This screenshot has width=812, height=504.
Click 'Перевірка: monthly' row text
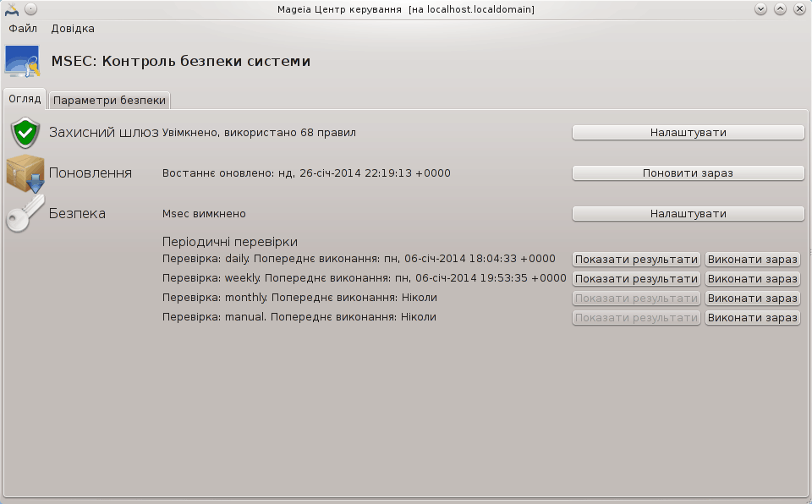pos(299,298)
